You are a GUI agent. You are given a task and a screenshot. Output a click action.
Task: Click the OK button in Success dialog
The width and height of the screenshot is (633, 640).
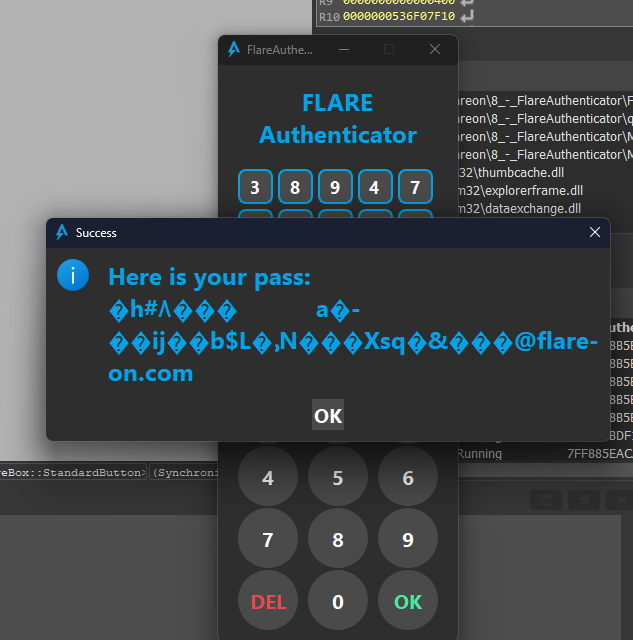[328, 415]
